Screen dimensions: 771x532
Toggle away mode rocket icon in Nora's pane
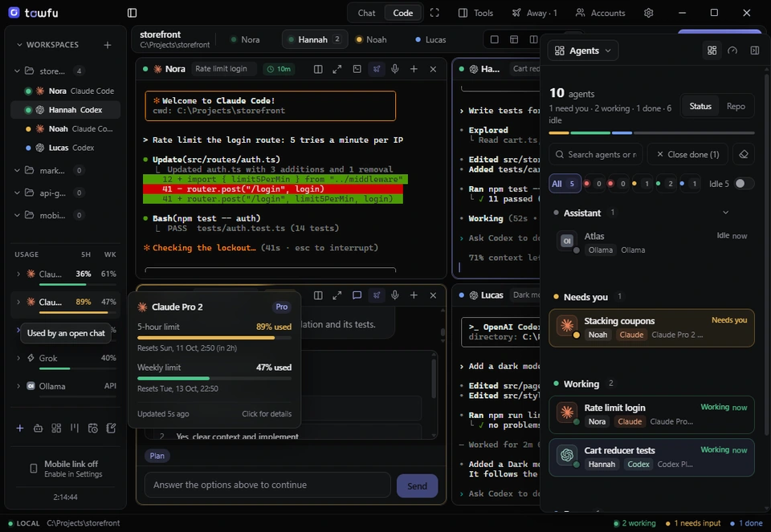377,69
